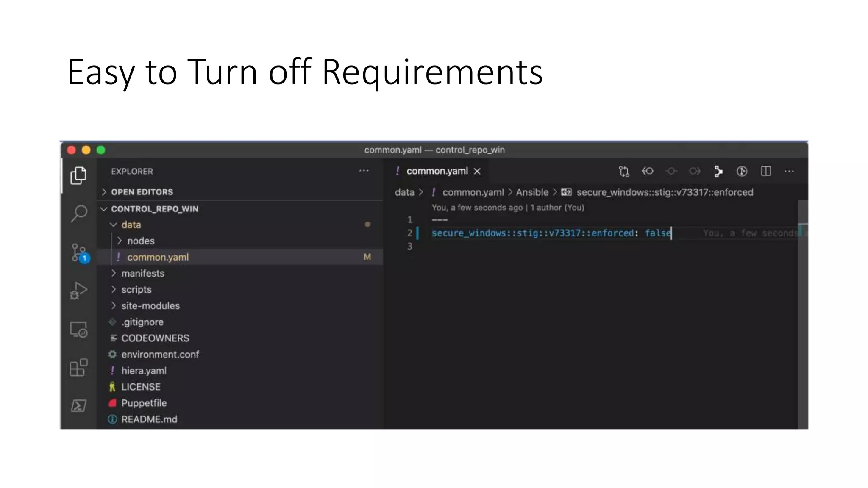
Task: Click the 'false' value on line 2
Action: (x=658, y=233)
